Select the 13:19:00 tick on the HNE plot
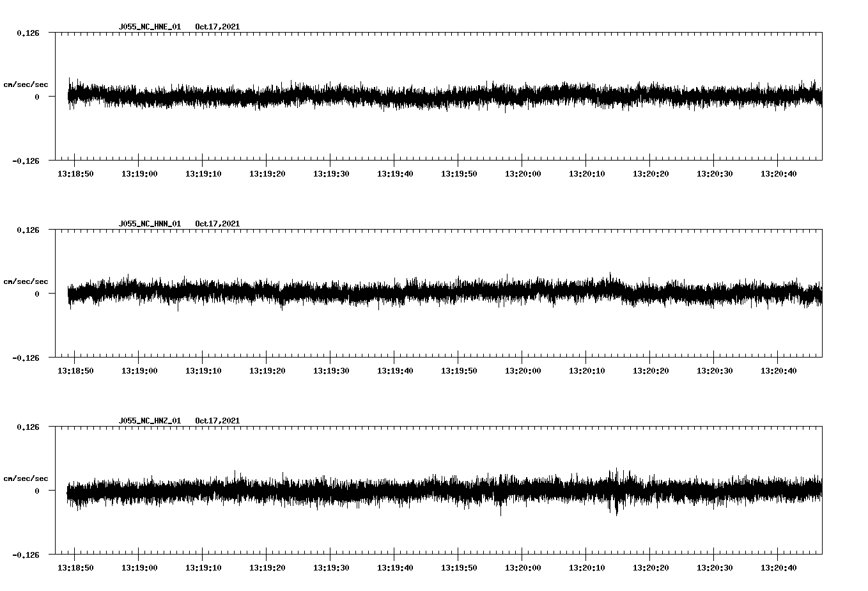 coord(139,157)
